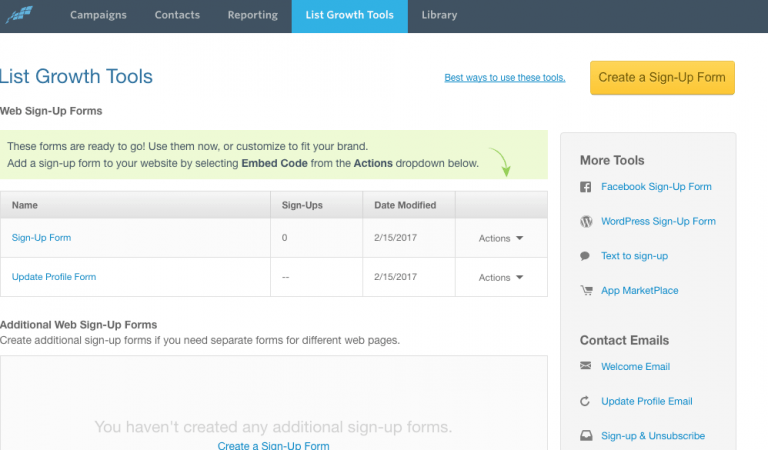
Task: Open Actions dropdown for Update Profile Form row
Action: [x=501, y=277]
